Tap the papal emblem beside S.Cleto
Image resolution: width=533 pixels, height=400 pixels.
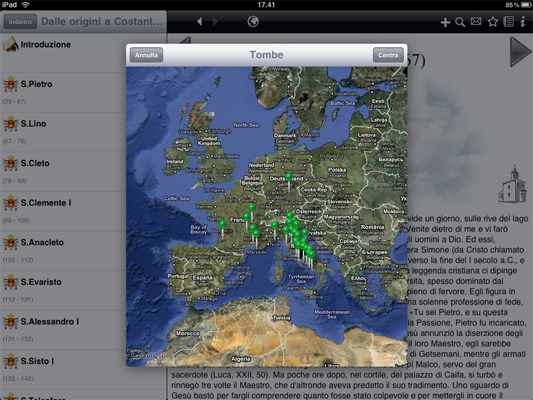pyautogui.click(x=10, y=163)
